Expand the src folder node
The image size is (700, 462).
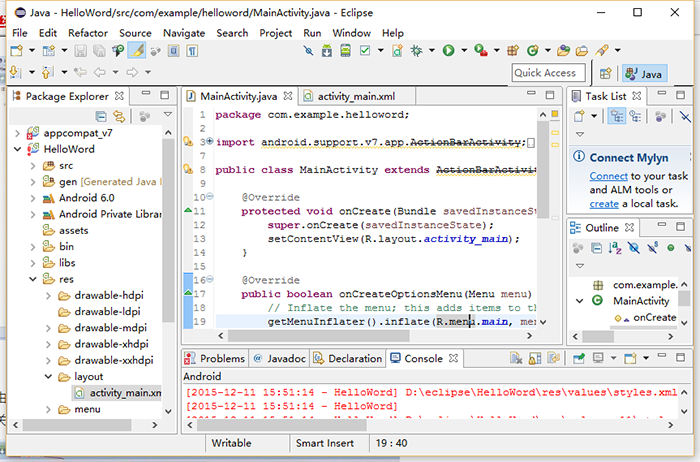pos(34,165)
